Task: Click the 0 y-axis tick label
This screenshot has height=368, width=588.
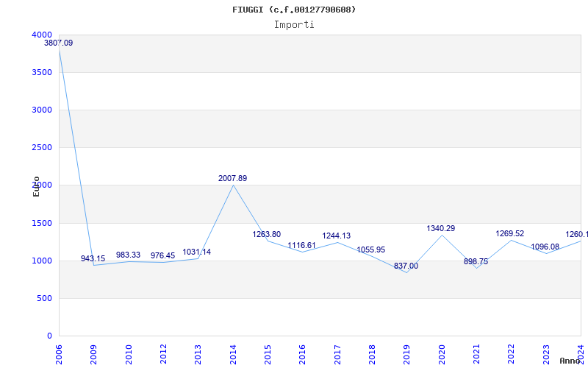Action: click(49, 336)
